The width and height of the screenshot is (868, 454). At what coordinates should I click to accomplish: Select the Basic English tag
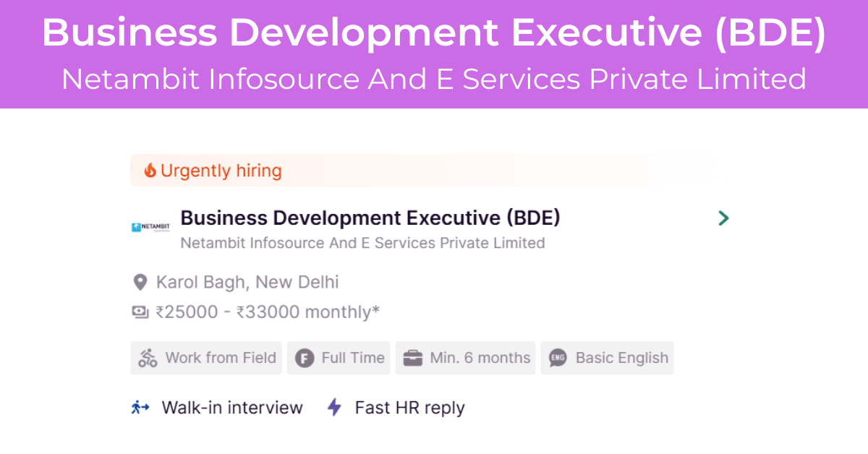point(607,358)
